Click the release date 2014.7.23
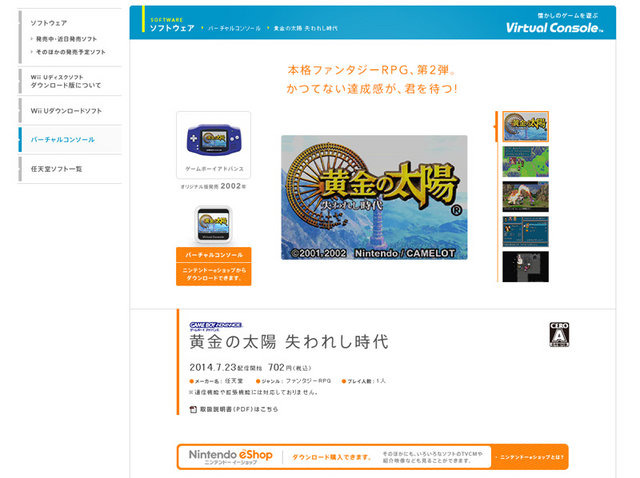Viewport: 640px width, 478px height. (213, 367)
